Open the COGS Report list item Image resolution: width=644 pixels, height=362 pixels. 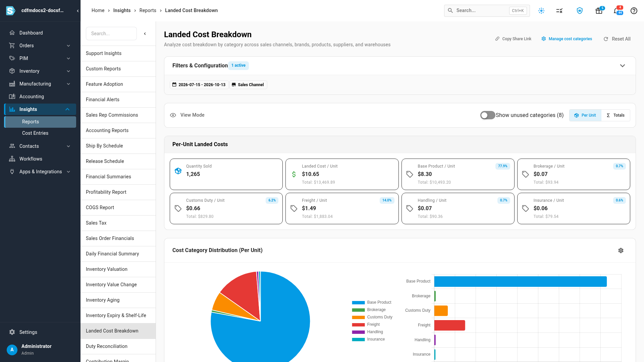(118, 207)
